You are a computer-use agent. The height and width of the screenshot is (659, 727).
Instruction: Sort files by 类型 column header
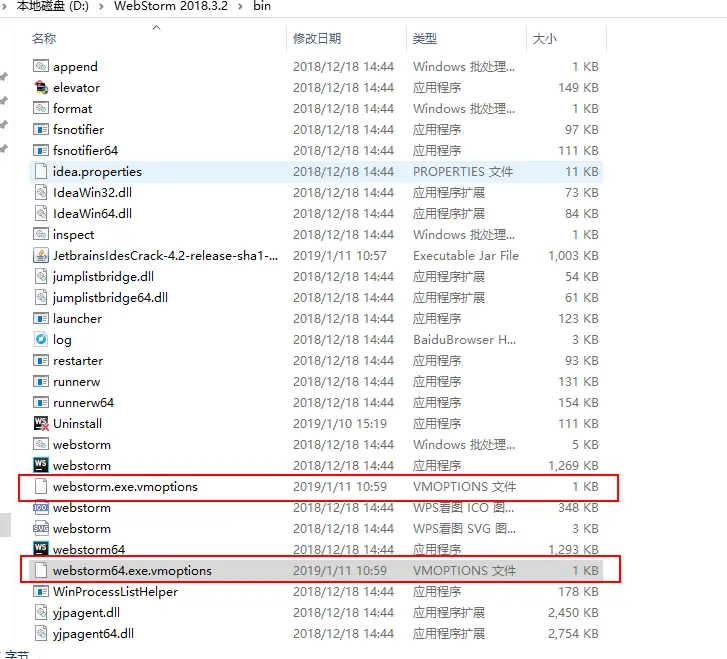pos(425,38)
